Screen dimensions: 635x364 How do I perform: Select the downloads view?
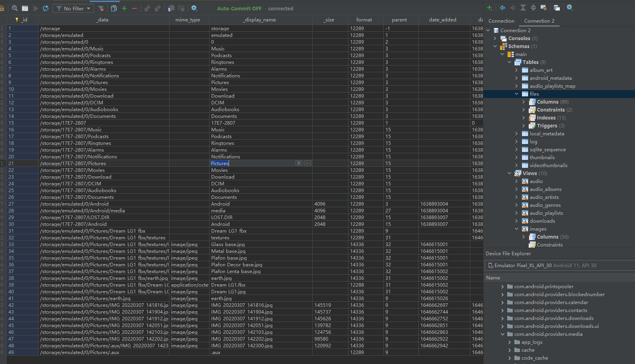coord(542,221)
